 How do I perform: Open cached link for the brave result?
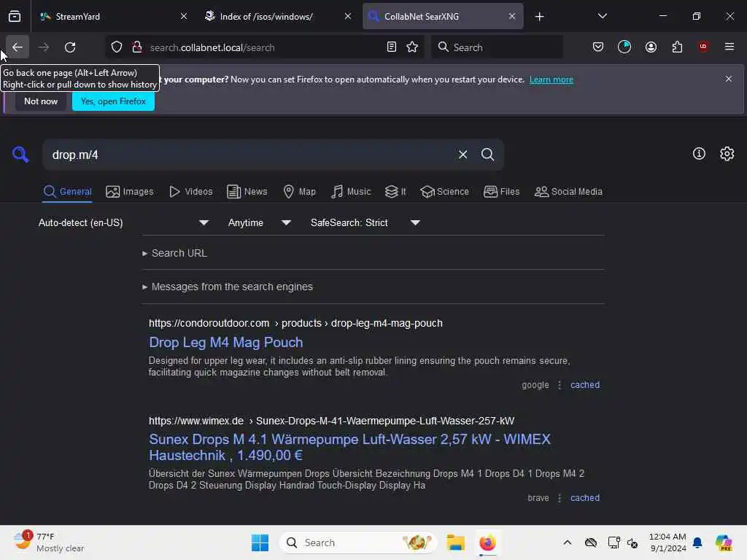coord(585,497)
